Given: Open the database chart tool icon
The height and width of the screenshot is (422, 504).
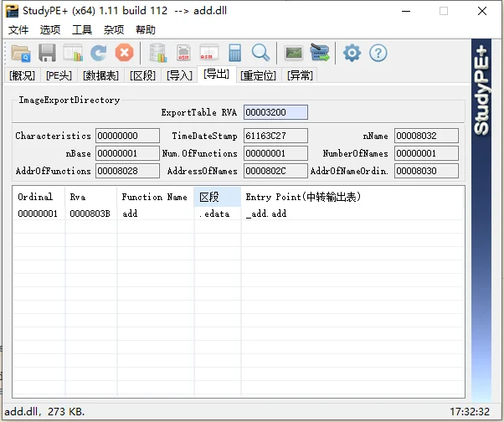Looking at the screenshot, I should coord(158,53).
